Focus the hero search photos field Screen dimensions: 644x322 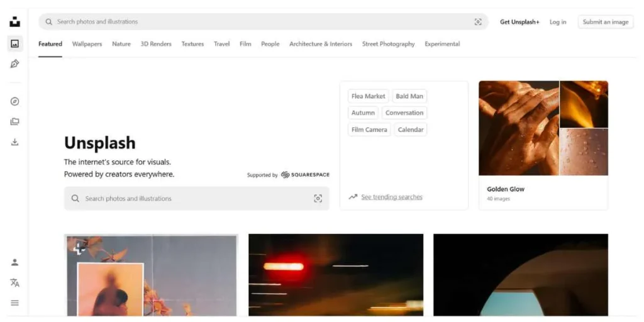197,198
